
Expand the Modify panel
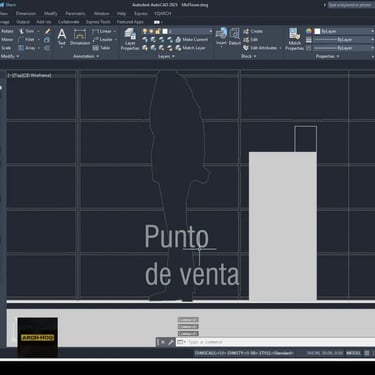point(10,56)
